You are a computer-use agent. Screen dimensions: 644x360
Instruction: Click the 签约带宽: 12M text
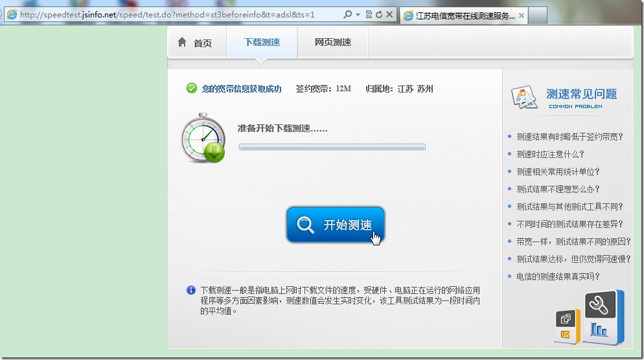(323, 89)
